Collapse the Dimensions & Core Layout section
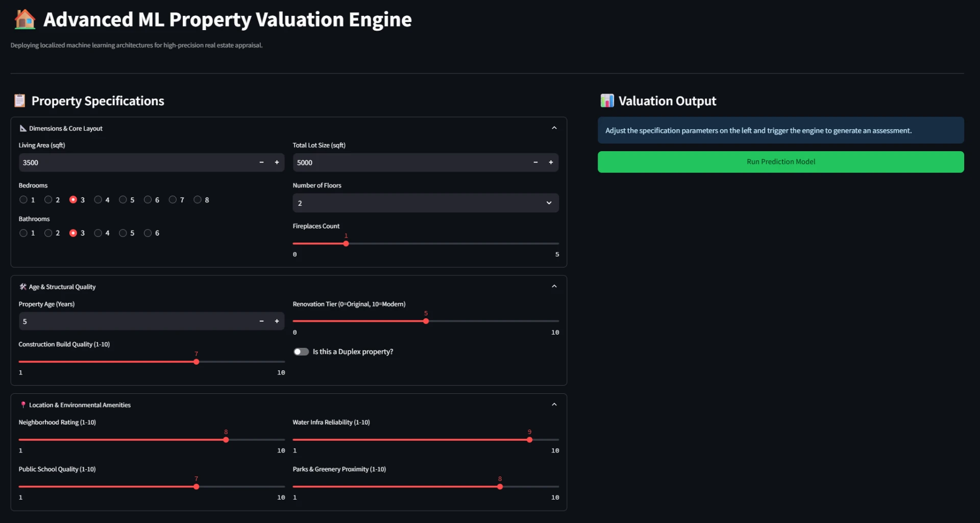This screenshot has width=980, height=523. point(554,128)
